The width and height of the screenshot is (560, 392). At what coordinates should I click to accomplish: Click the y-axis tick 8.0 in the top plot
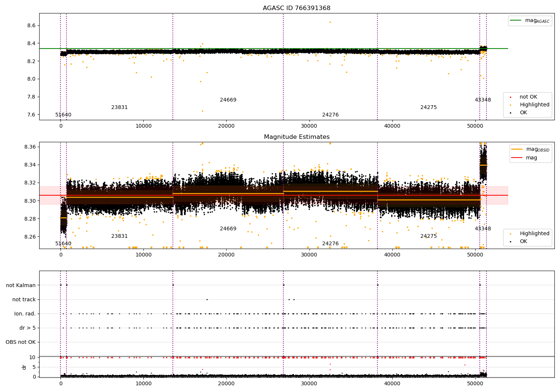tap(31, 79)
